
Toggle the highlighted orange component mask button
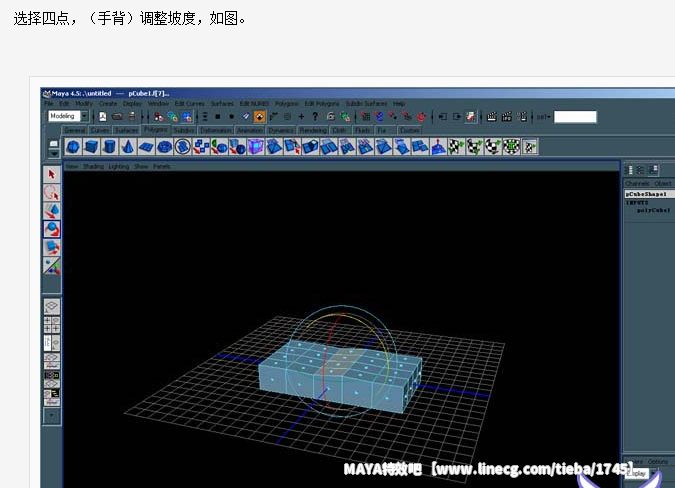260,117
